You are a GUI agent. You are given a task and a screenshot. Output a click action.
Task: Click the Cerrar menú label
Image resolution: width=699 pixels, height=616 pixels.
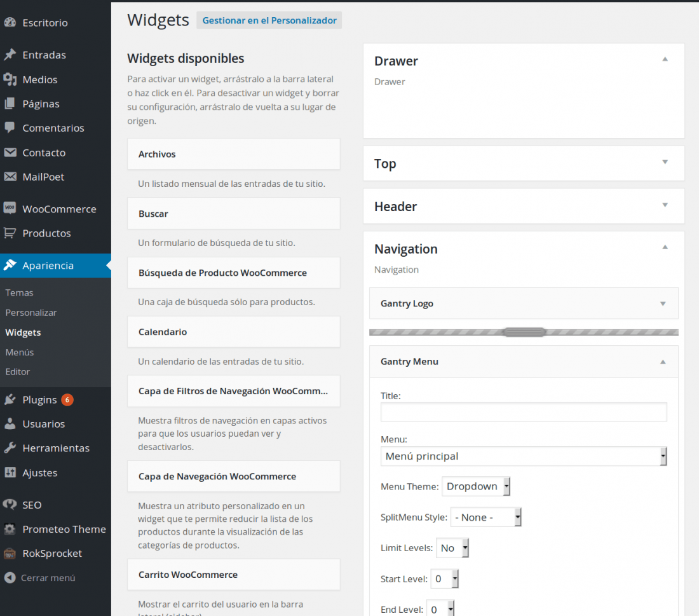(x=48, y=578)
